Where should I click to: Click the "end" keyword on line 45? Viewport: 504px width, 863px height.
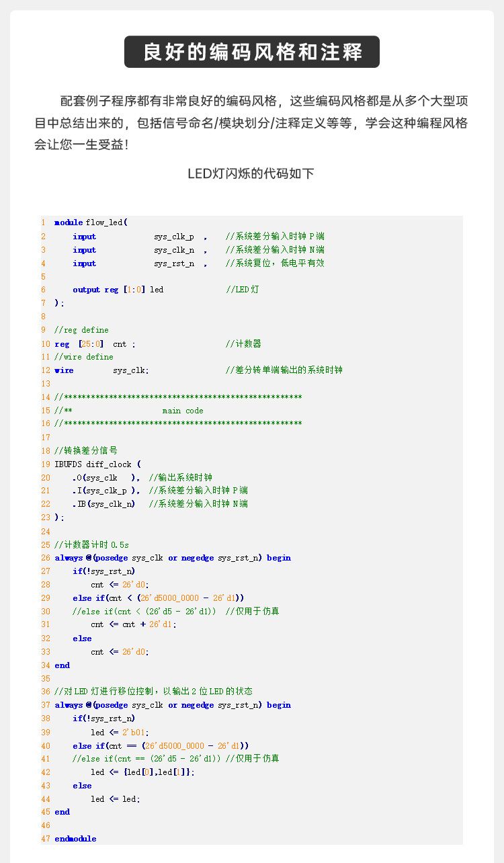click(62, 812)
